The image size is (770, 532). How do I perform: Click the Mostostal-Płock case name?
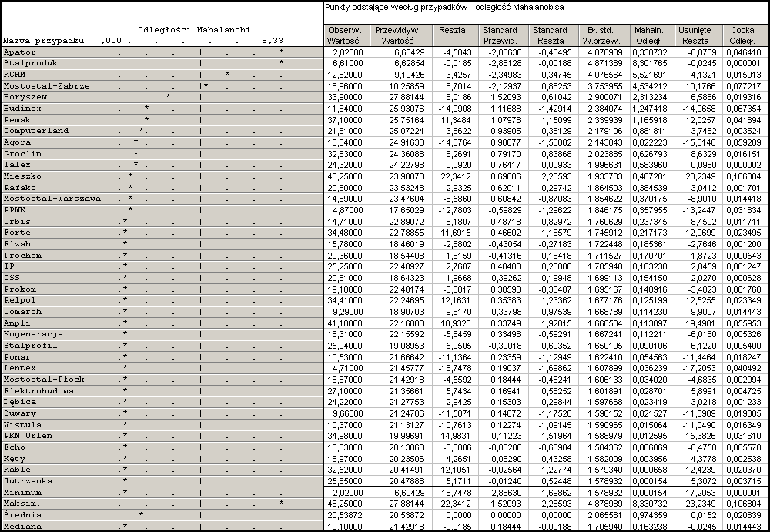pos(44,380)
